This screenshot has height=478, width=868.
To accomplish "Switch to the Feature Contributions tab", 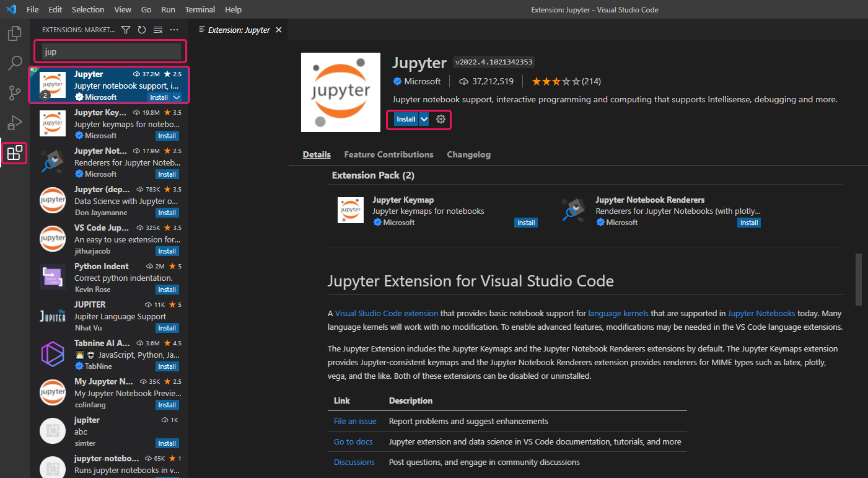I will (x=389, y=154).
